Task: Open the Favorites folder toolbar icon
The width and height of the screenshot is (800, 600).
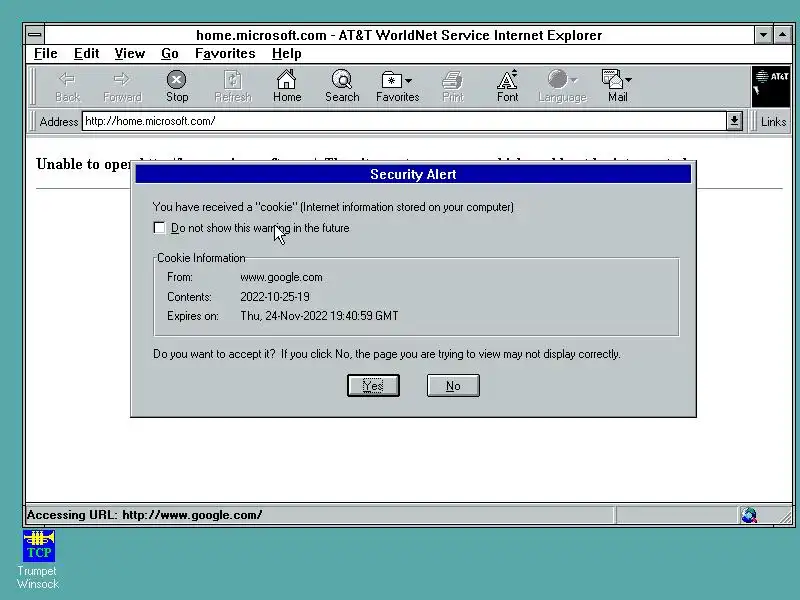Action: coord(397,87)
